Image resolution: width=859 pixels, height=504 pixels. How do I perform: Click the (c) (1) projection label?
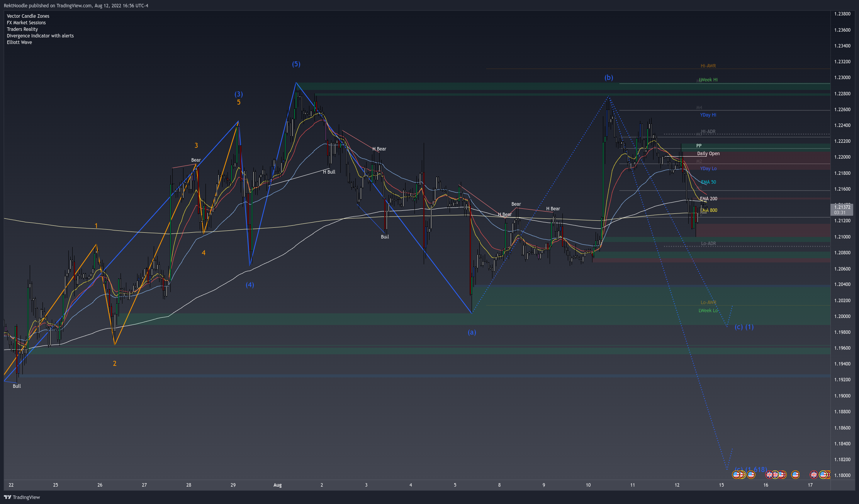click(744, 327)
